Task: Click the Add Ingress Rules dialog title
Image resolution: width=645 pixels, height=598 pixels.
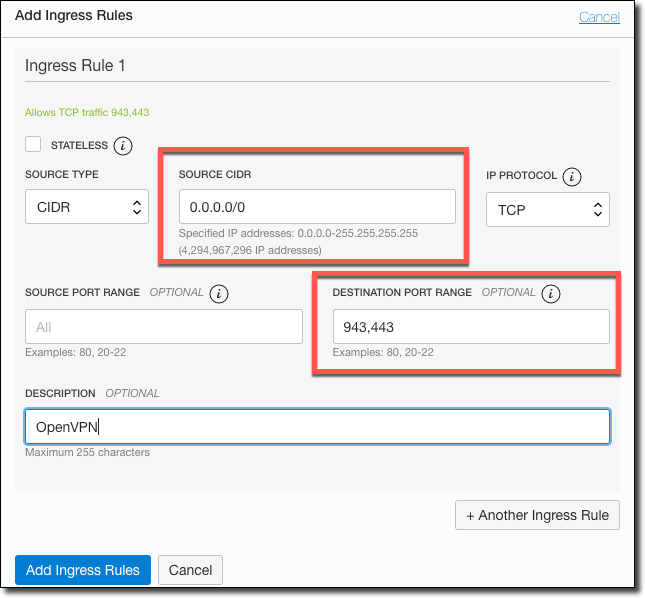Action: [74, 16]
